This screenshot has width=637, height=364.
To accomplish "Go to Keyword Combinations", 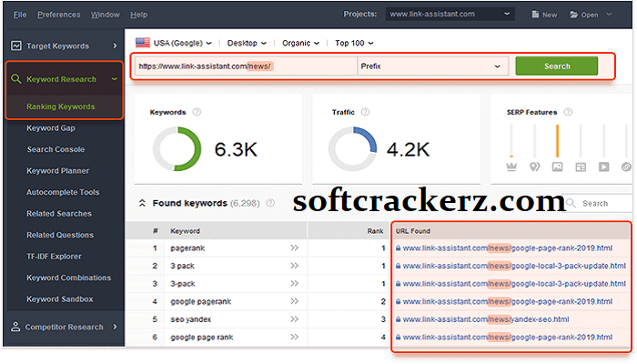I will tap(68, 278).
